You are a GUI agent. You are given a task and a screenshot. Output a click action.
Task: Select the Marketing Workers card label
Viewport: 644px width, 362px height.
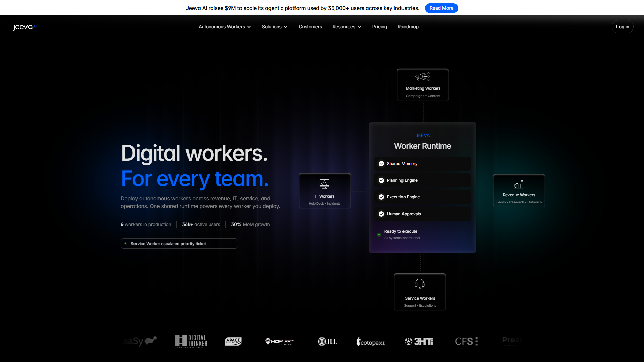[423, 88]
